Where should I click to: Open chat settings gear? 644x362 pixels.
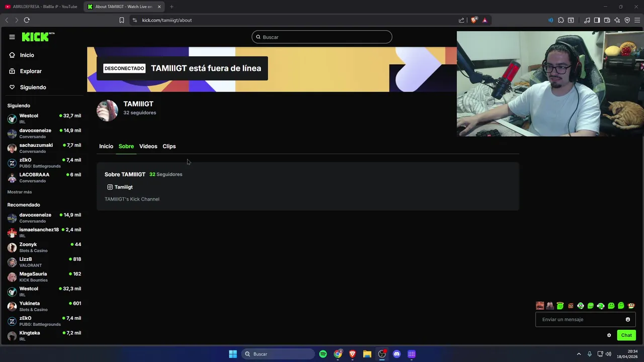coord(609,335)
